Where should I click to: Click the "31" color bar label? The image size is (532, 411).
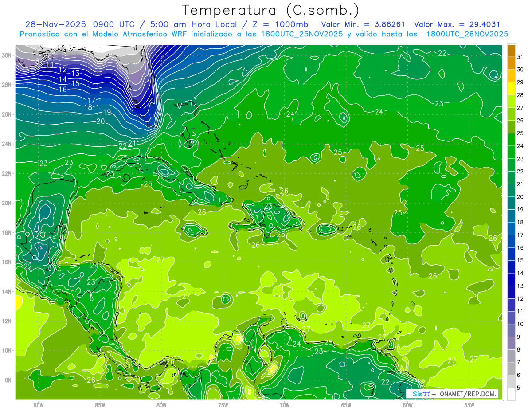point(520,57)
